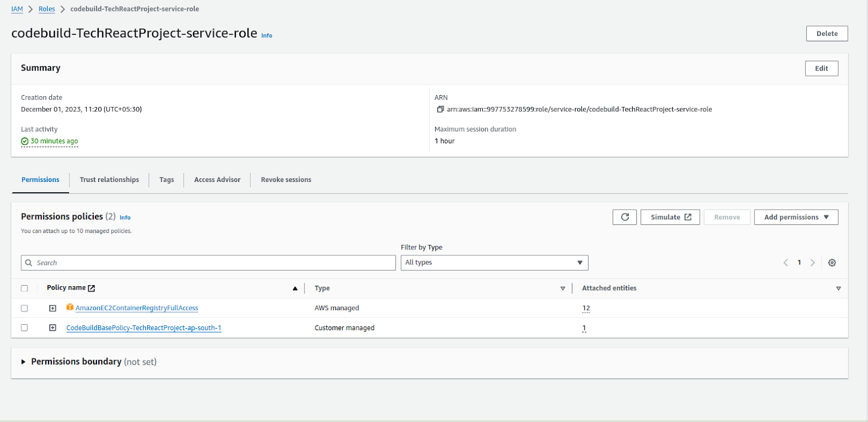Screen dimensions: 868x422
Task: Open the AmazonEC2ContainerRegistryFullAccess policy link
Action: (137, 308)
